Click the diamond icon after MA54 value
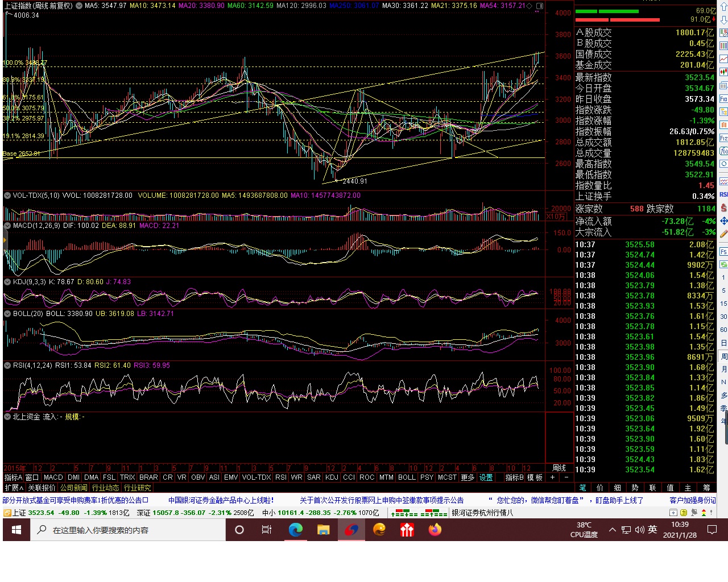 (x=530, y=6)
